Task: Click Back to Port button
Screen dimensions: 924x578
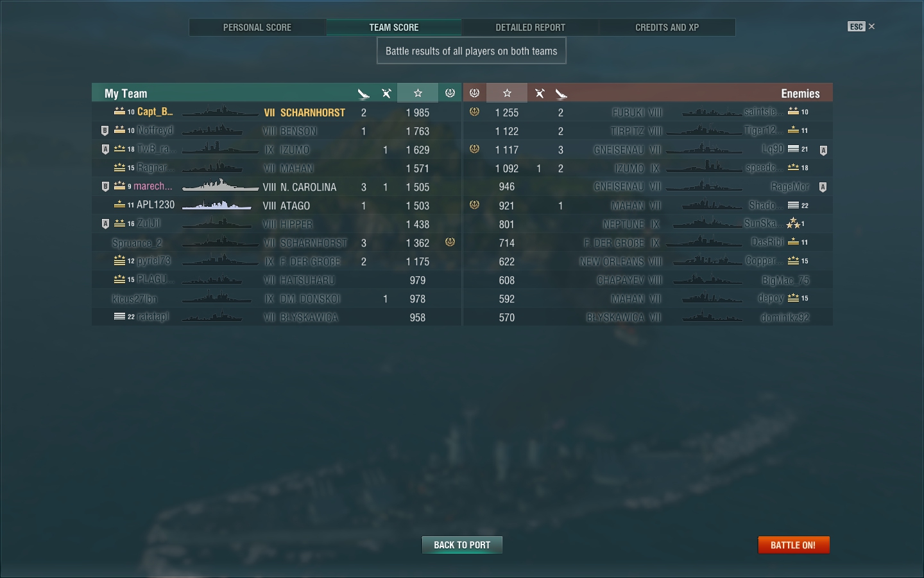Action: coord(462,545)
